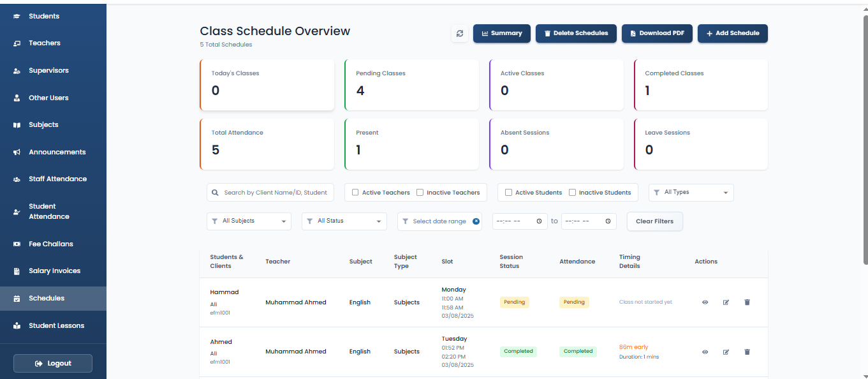The width and height of the screenshot is (868, 379).
Task: View details of Hammad's schedule row
Action: [705, 302]
